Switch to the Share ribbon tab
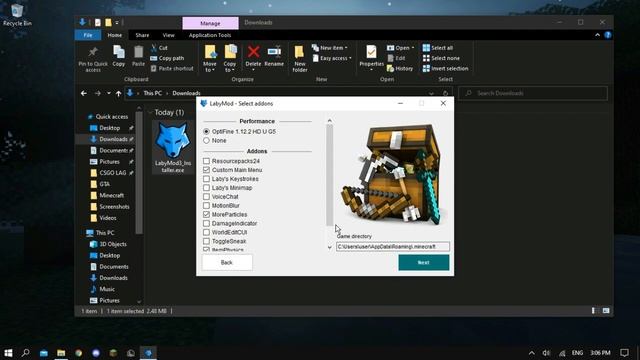Image resolution: width=640 pixels, height=360 pixels. pos(142,35)
